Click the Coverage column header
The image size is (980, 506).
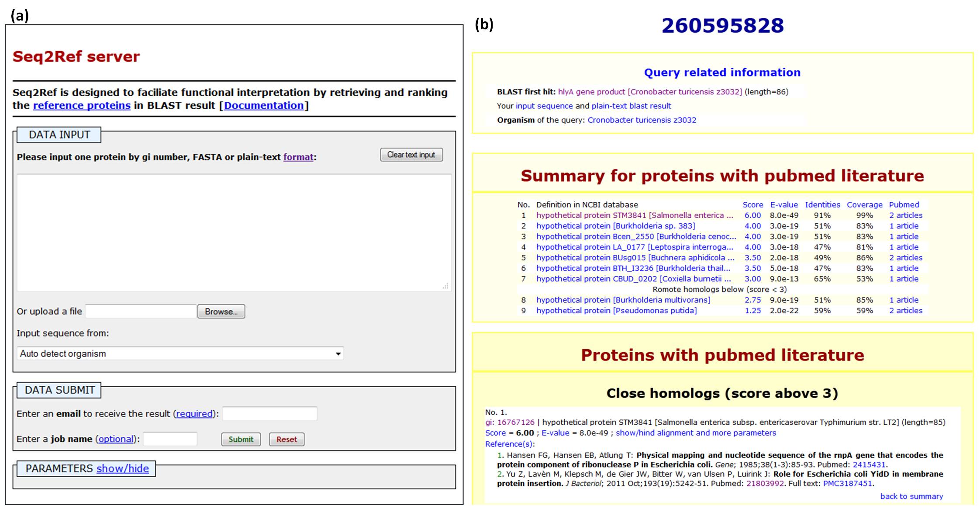pos(865,204)
